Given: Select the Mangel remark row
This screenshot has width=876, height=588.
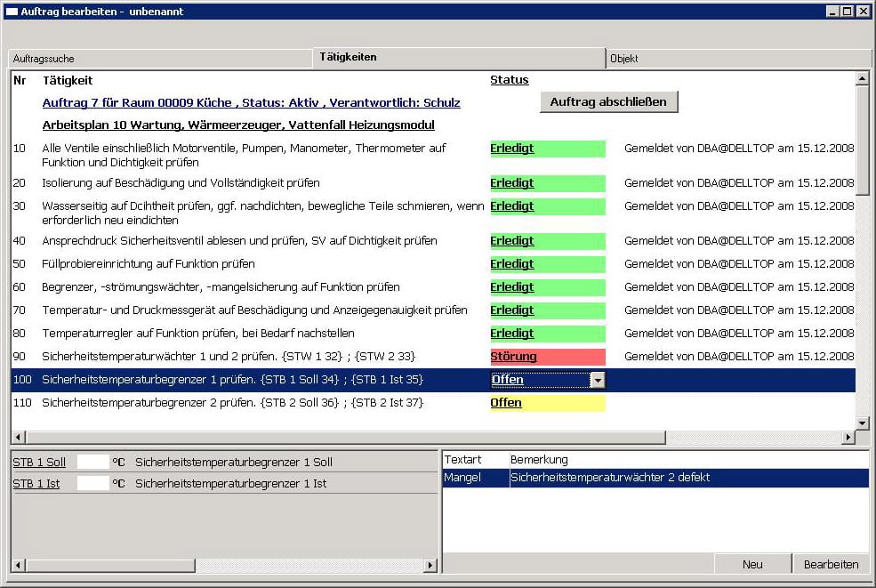Looking at the screenshot, I should (x=655, y=478).
